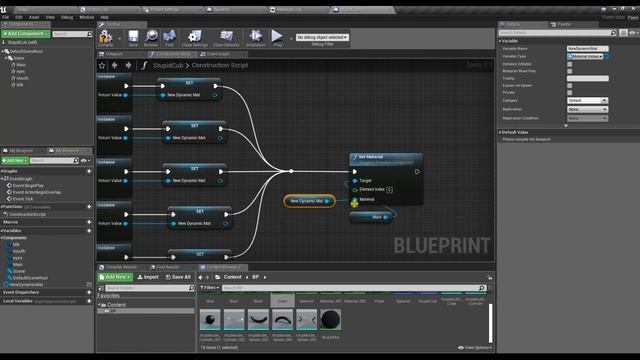Open Class Settings from the toolbar
Image resolution: width=640 pixels, height=360 pixels.
point(194,37)
